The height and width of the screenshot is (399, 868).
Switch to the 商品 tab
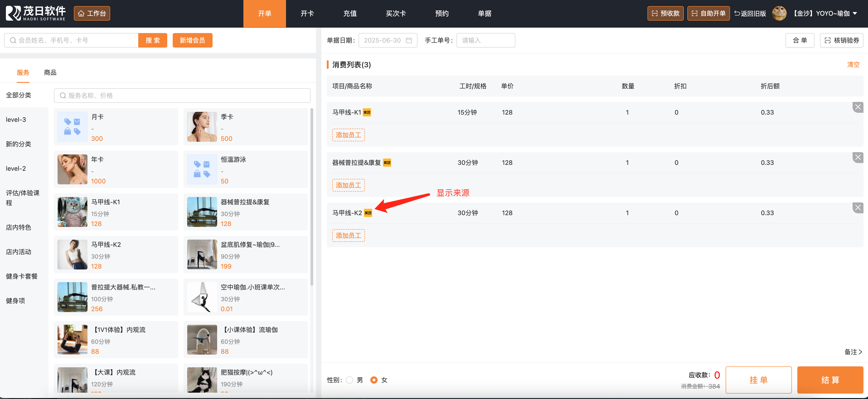click(x=50, y=72)
